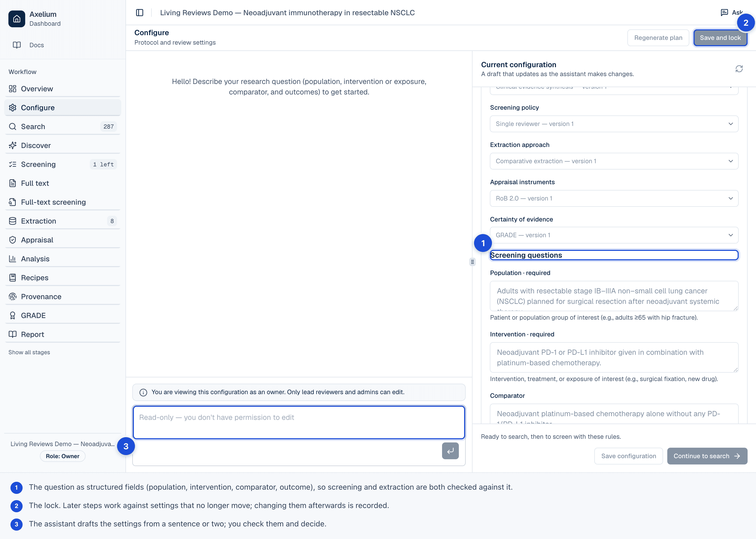The width and height of the screenshot is (756, 539).
Task: Click the Axelium home logo icon
Action: pos(17,19)
